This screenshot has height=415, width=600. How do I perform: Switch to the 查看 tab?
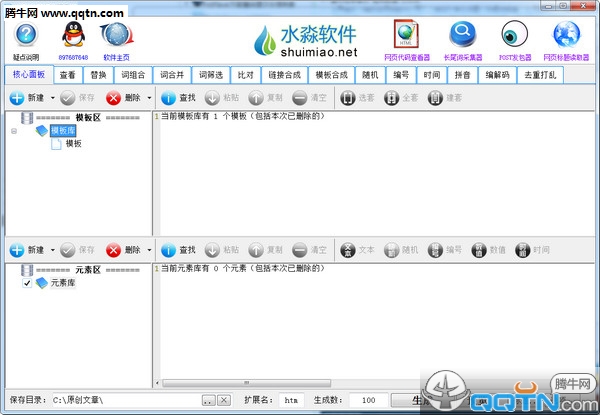[68, 75]
